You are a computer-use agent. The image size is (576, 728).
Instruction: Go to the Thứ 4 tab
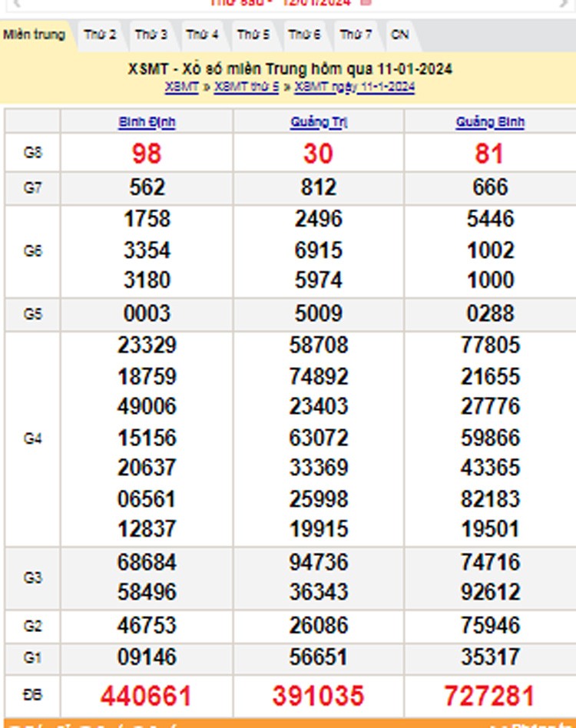pyautogui.click(x=202, y=35)
